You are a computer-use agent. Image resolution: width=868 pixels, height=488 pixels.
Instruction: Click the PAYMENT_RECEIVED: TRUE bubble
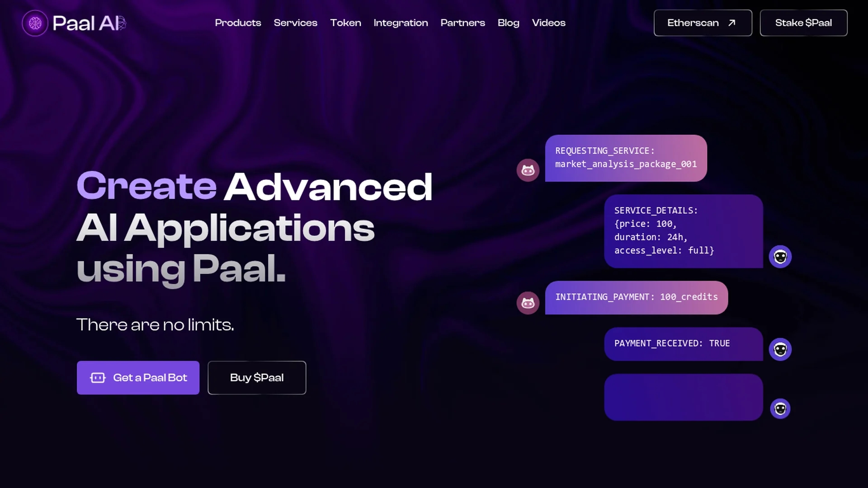pyautogui.click(x=684, y=344)
